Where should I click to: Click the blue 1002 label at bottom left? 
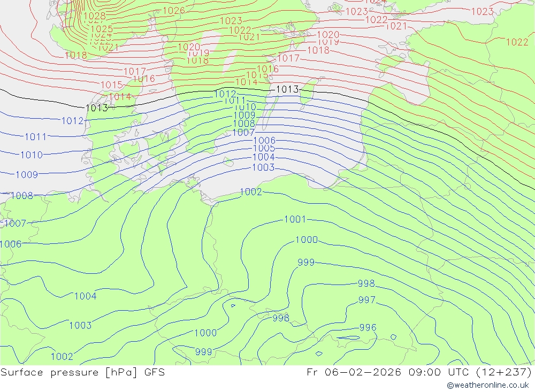[x=62, y=357]
